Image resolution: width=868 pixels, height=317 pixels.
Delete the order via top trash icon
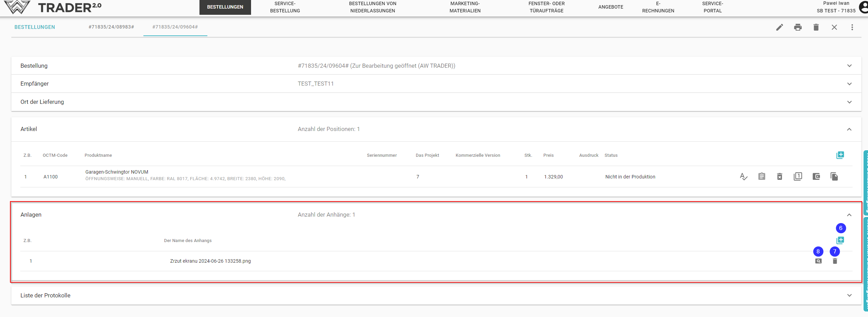tap(816, 27)
